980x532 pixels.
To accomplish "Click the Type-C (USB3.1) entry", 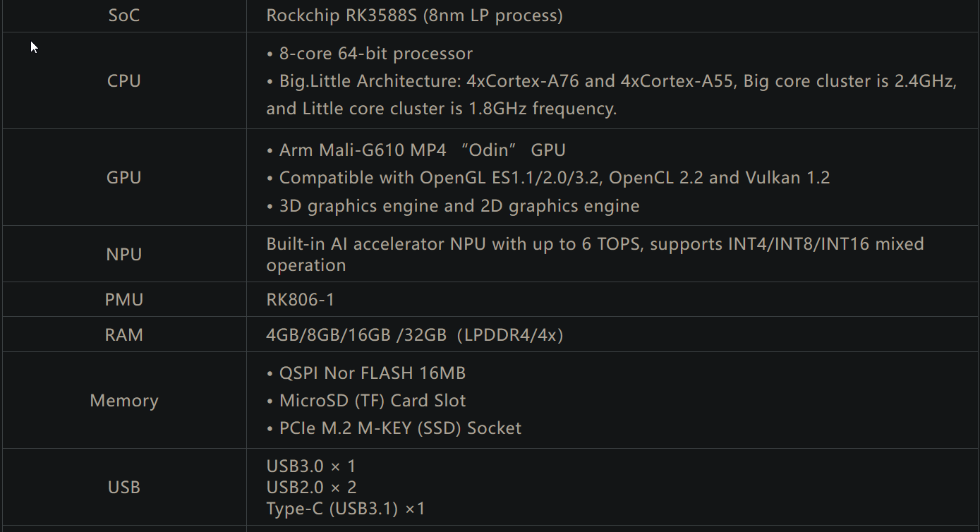I will click(x=346, y=509).
